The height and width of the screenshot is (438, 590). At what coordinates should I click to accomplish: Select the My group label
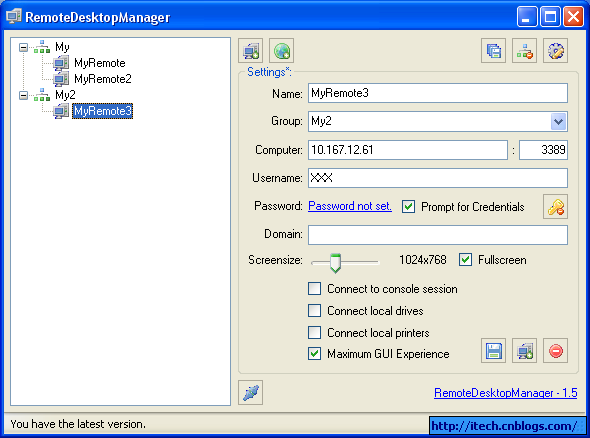point(62,47)
